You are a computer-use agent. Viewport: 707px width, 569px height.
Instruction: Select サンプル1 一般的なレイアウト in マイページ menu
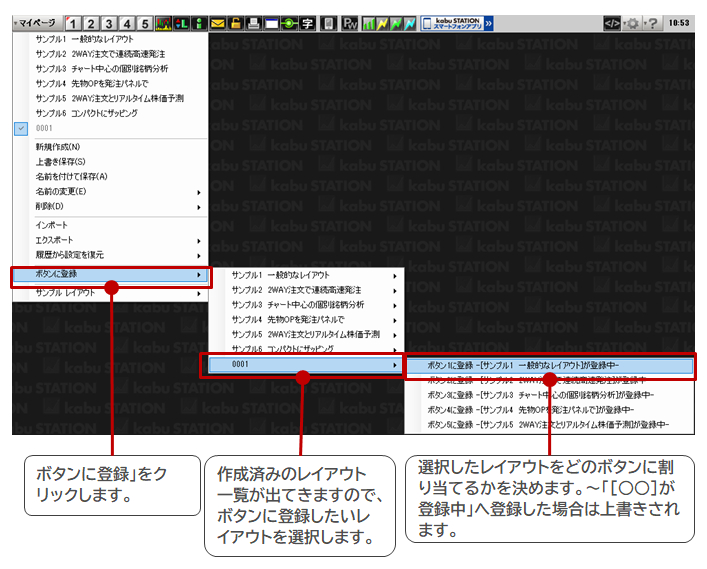111,39
